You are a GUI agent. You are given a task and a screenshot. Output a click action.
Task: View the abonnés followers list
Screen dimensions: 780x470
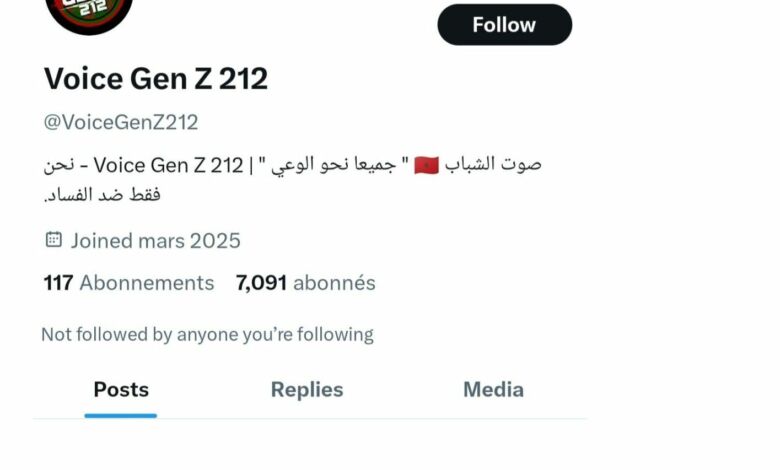[334, 283]
